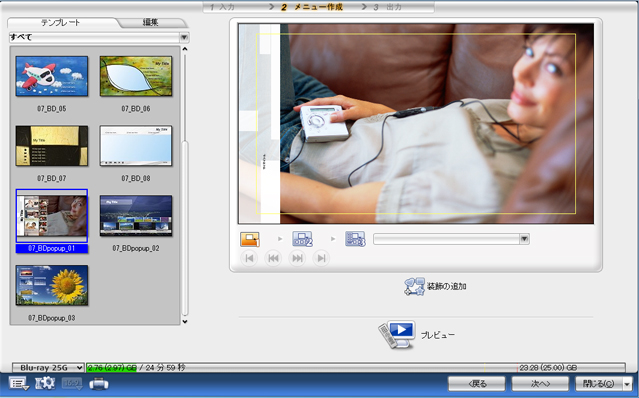Click the 装飾の追加 icon

tap(414, 286)
